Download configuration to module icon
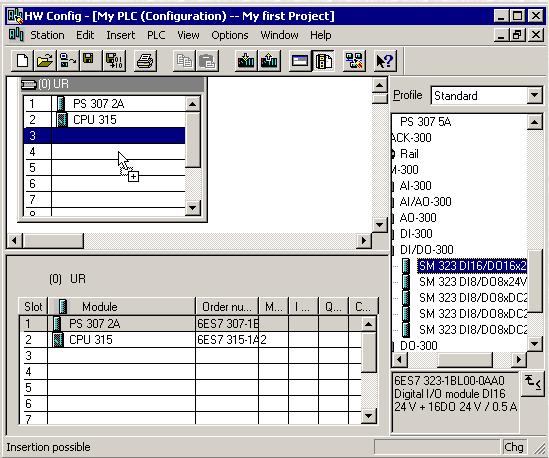Image resolution: width=549 pixels, height=458 pixels. click(x=246, y=61)
